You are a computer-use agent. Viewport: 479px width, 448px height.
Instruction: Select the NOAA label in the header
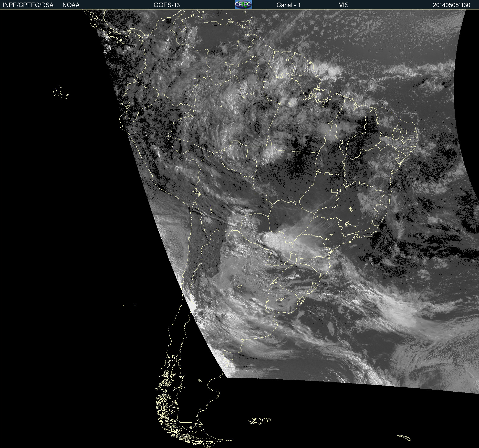71,5
